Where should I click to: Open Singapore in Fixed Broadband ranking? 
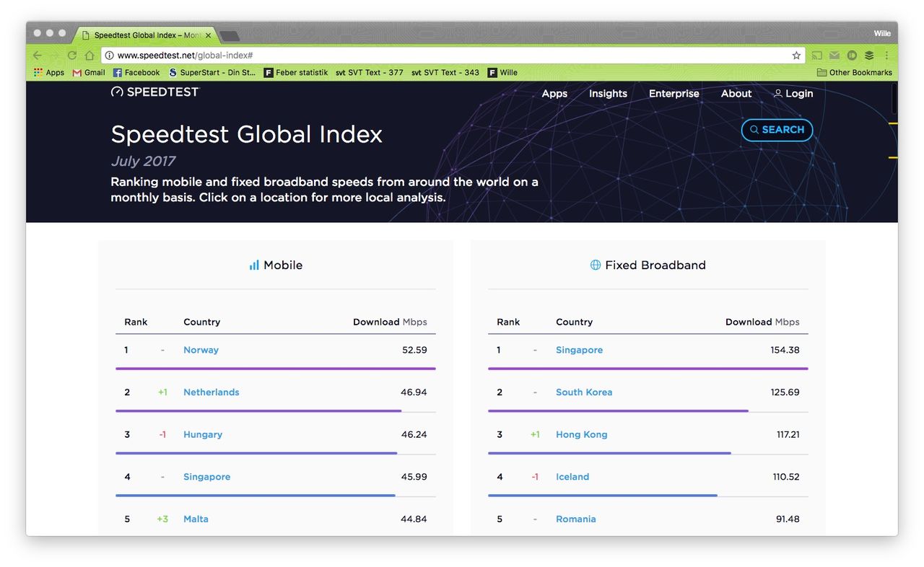pyautogui.click(x=579, y=350)
